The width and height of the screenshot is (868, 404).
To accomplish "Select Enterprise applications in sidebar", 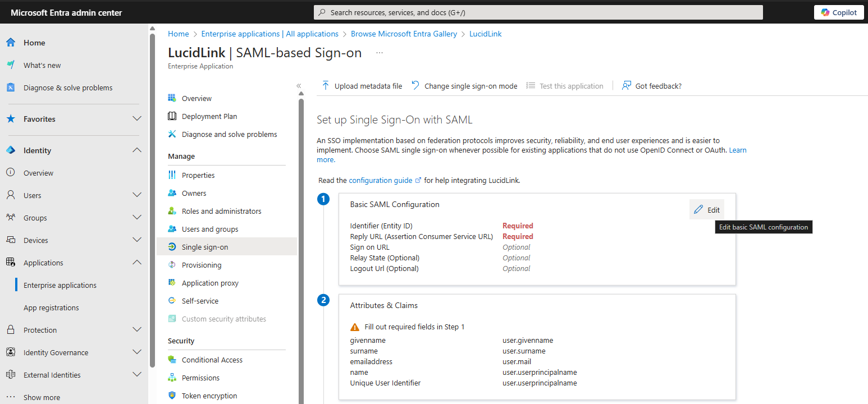I will tap(60, 285).
